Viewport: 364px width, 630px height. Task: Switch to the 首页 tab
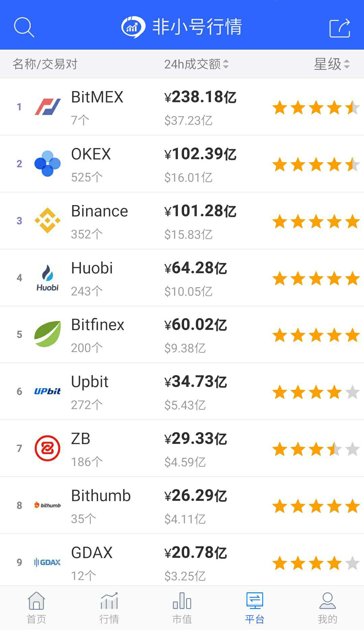(x=36, y=608)
